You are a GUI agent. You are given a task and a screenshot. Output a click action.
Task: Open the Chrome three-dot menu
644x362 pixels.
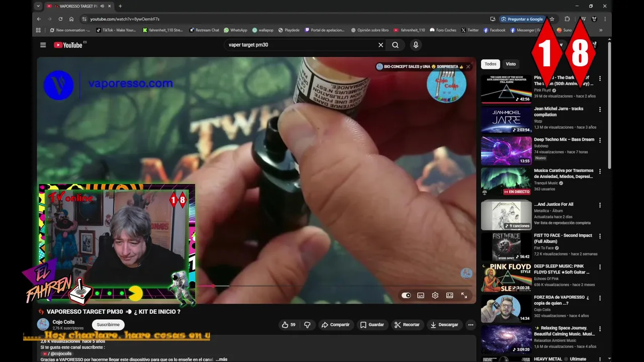605,19
